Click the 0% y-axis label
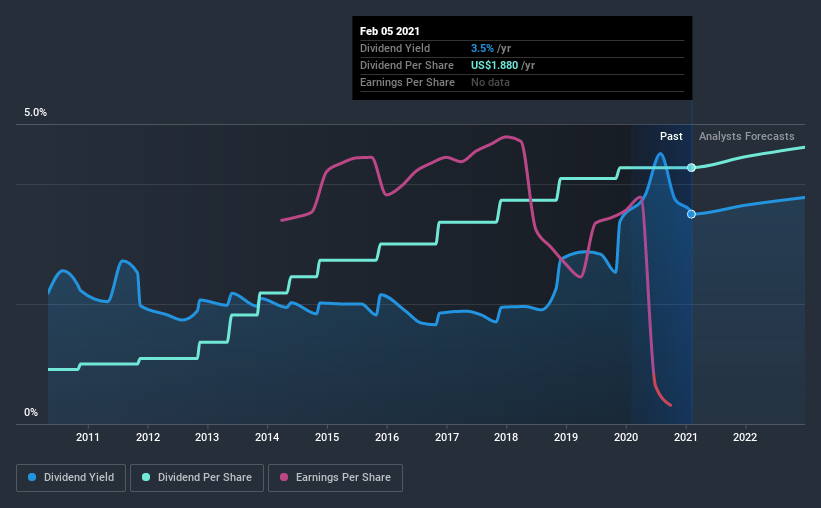The image size is (821, 508). [31, 413]
